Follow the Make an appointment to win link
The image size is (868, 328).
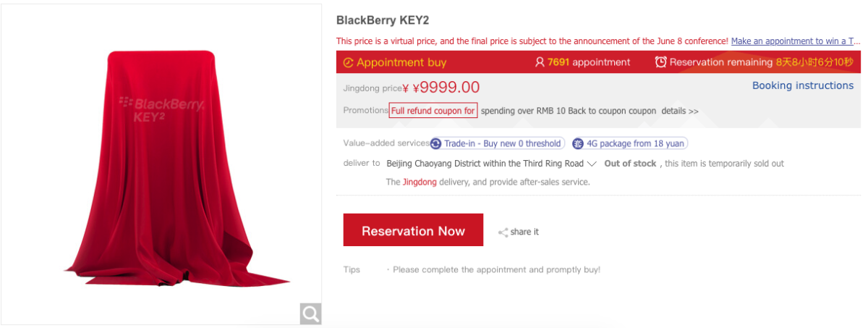click(796, 41)
